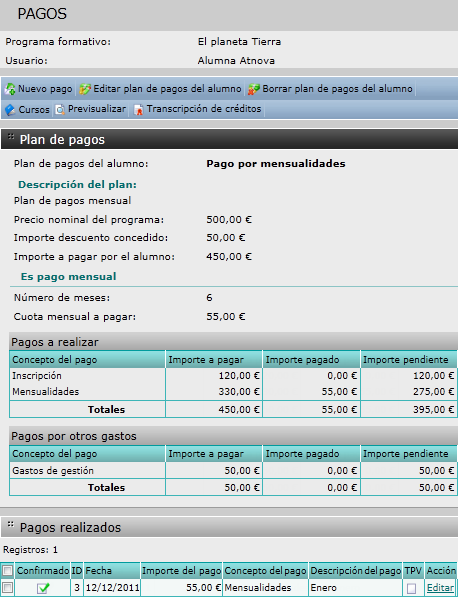Click the Editar plan de pagos icon
Image resolution: width=458 pixels, height=597 pixels.
click(85, 89)
